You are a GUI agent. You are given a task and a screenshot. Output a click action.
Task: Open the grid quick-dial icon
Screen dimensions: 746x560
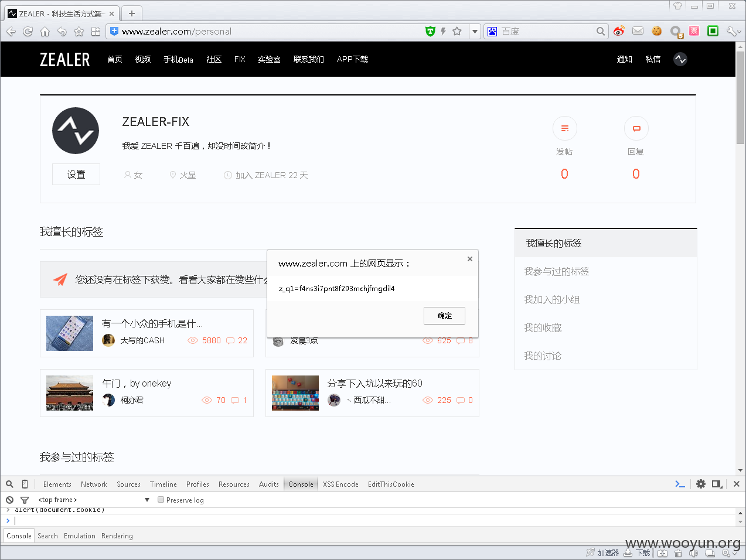(x=96, y=32)
